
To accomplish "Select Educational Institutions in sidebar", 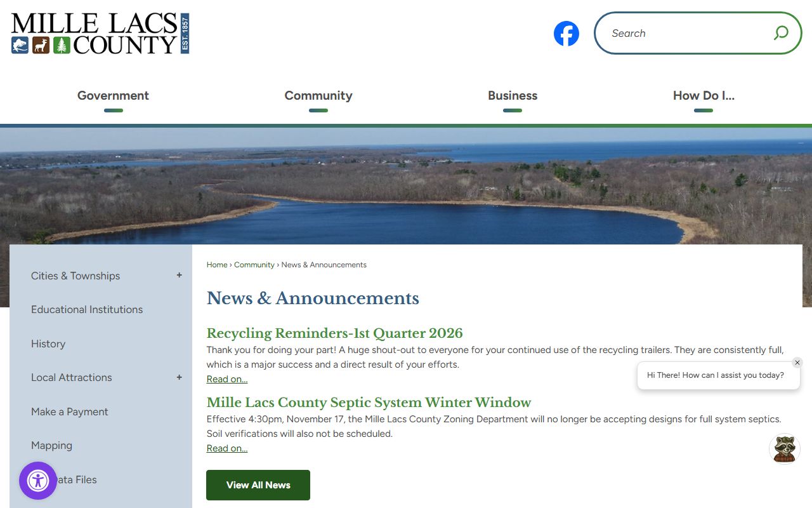I will coord(87,310).
